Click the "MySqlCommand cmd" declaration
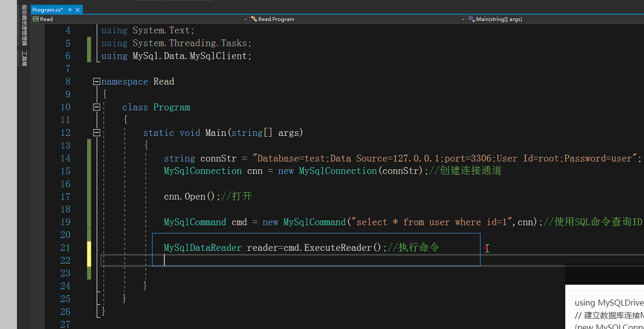Screen dimensions: 644x329 (x=205, y=222)
